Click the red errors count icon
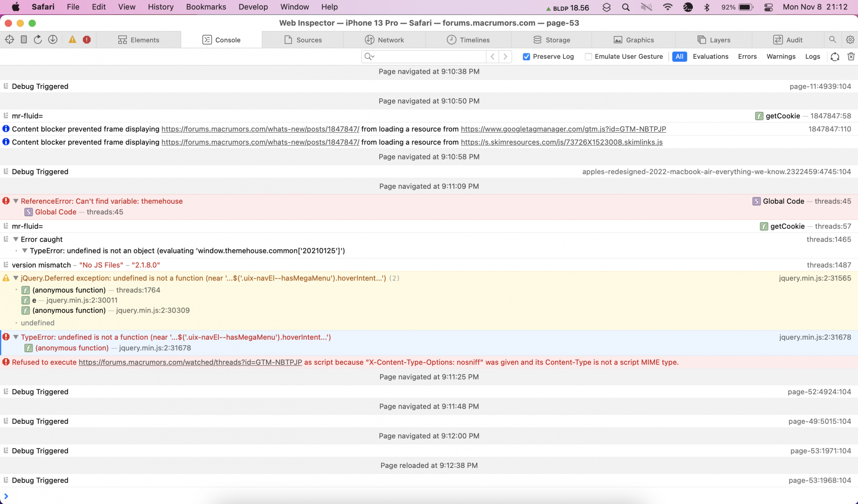 coord(87,39)
